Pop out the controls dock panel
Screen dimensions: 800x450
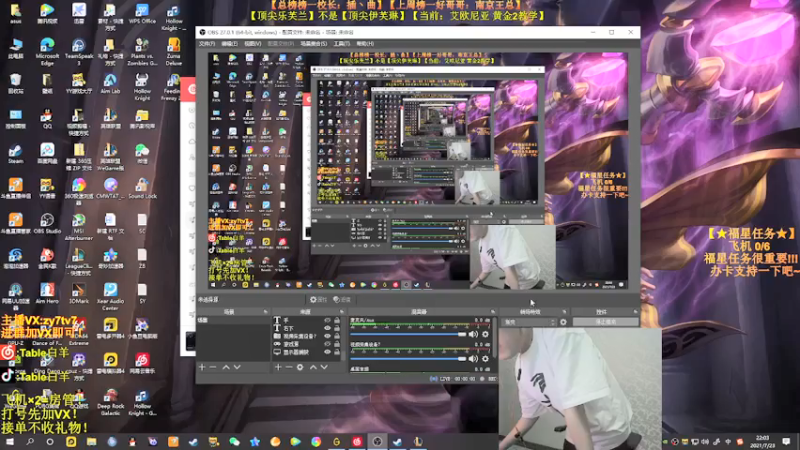click(635, 312)
